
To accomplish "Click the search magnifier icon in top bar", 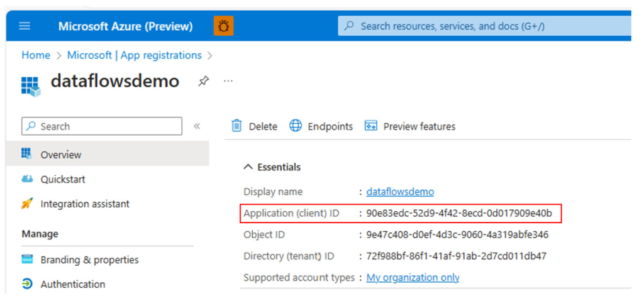I will 348,26.
